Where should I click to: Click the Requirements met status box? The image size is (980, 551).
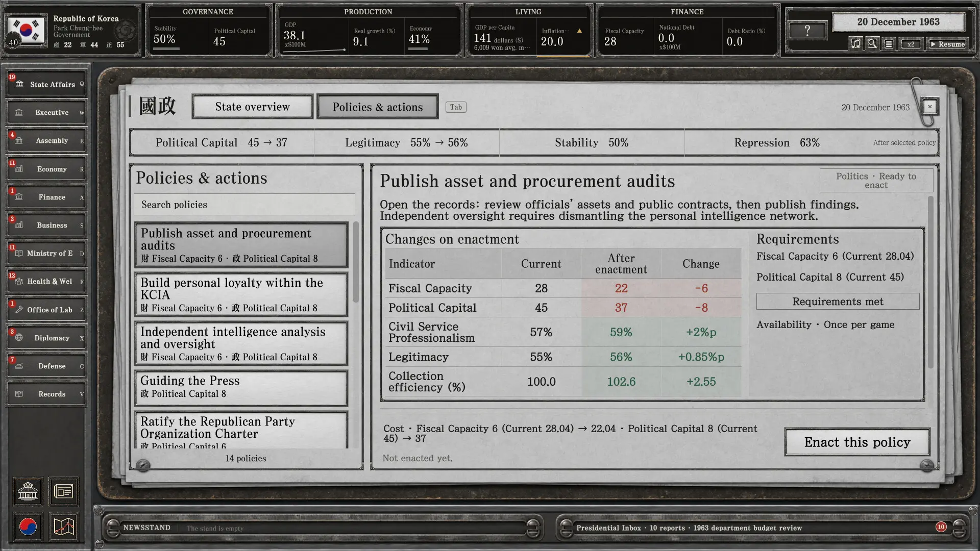click(838, 302)
